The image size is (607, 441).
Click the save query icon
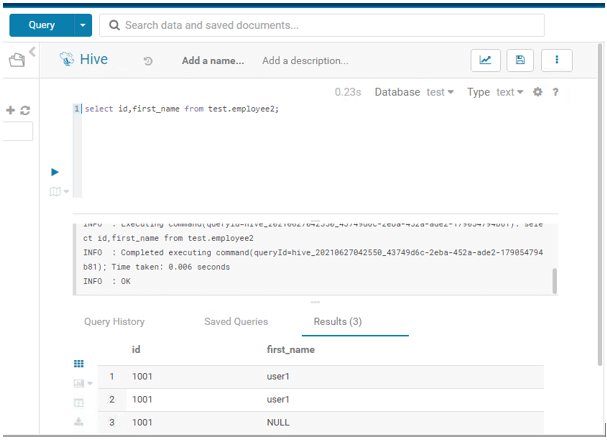[x=520, y=60]
